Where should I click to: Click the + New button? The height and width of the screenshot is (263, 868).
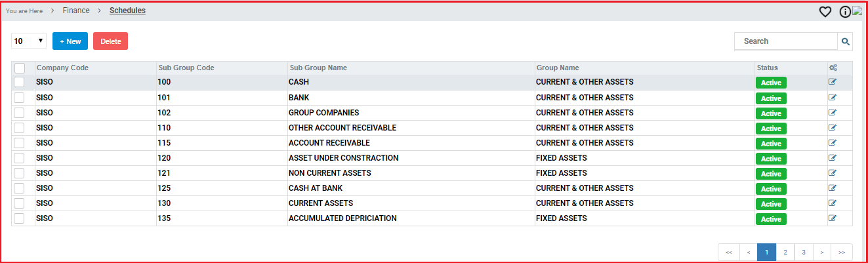coord(70,41)
